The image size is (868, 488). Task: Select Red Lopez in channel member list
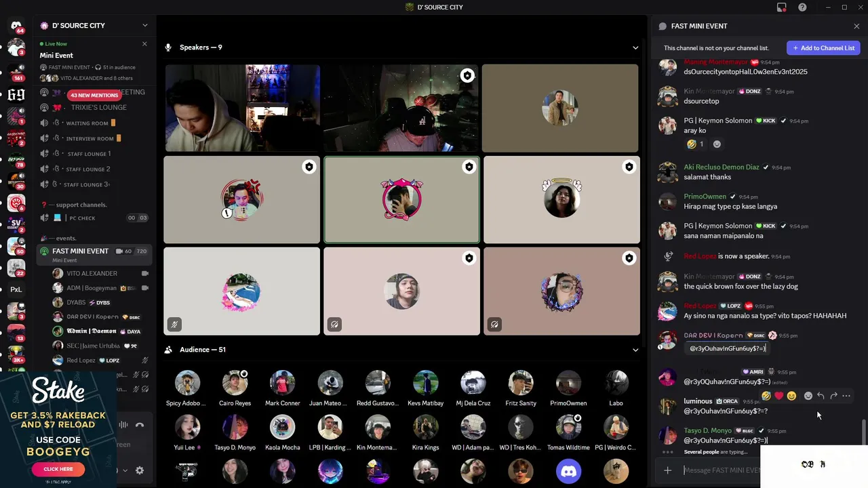click(x=100, y=361)
